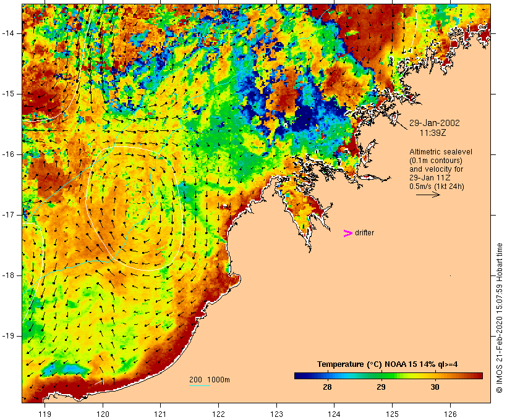This screenshot has width=507, height=420.
Task: Click latitude label -18
Action: coord(8,275)
